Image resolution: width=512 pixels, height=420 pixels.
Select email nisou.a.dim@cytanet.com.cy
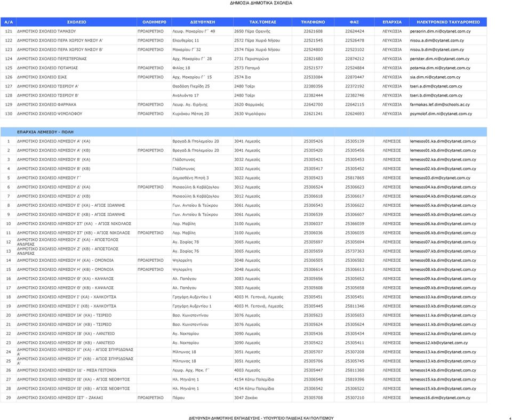point(437,41)
